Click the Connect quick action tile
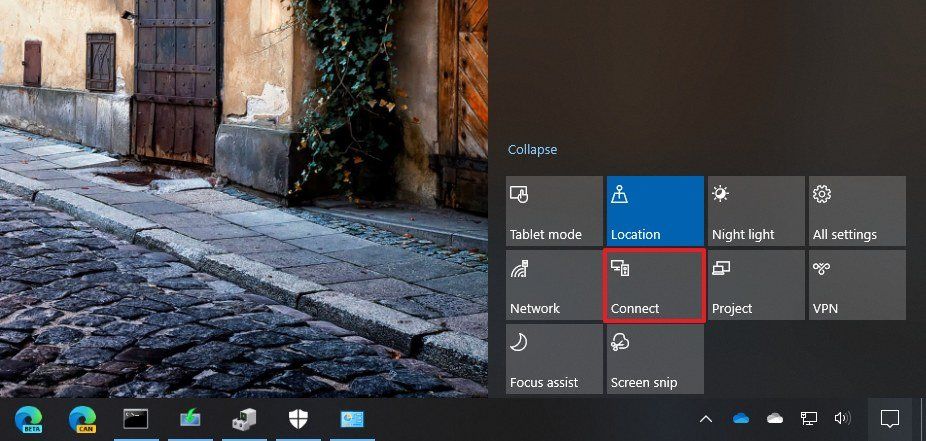The image size is (926, 441). tap(655, 285)
